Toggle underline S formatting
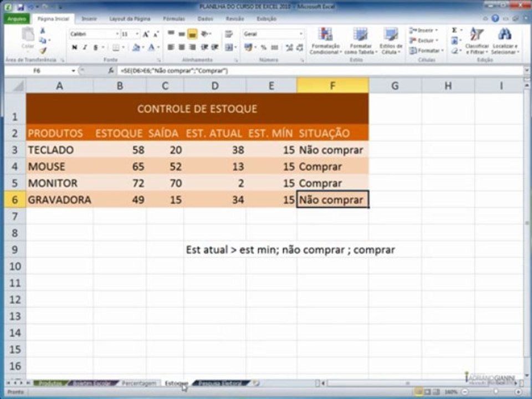This screenshot has height=399, width=532. (96, 48)
